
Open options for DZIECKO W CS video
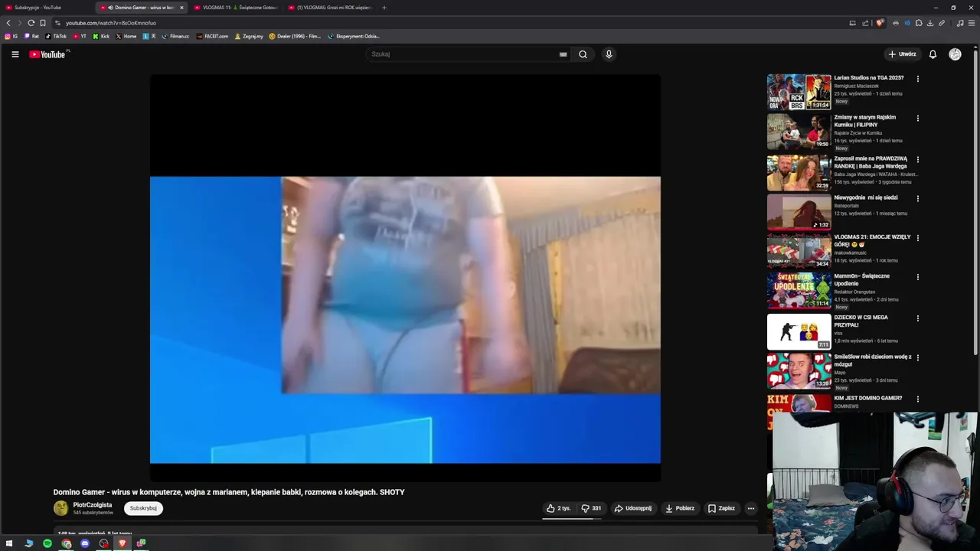pyautogui.click(x=917, y=318)
